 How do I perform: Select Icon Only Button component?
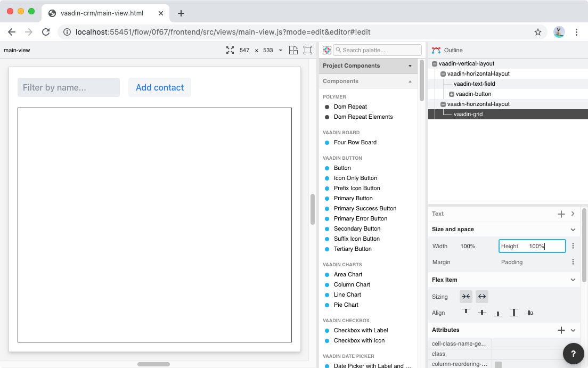pyautogui.click(x=355, y=178)
